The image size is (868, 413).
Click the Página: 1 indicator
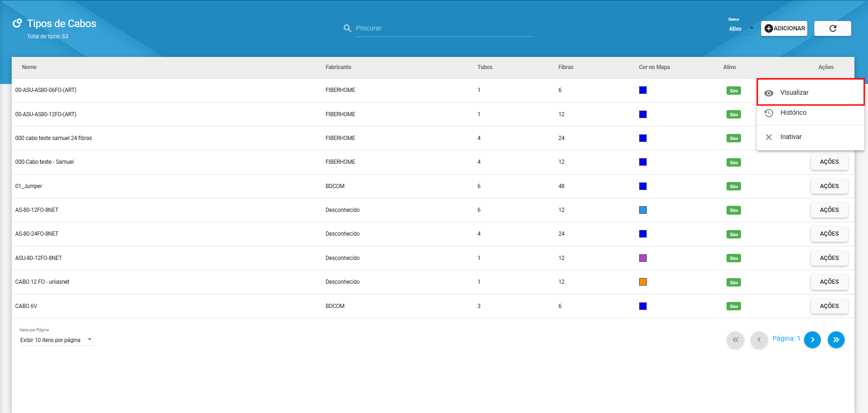[786, 339]
